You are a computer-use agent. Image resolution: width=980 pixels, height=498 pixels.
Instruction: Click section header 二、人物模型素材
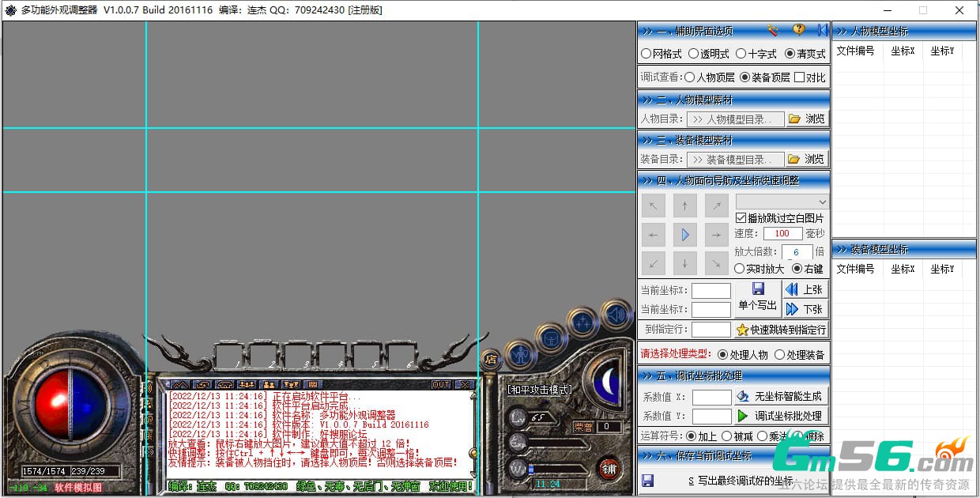[733, 100]
